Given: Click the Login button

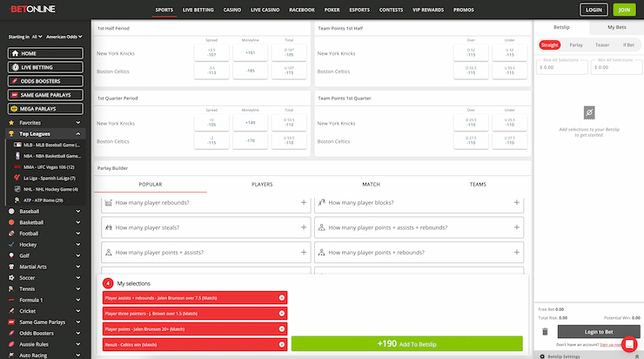Looking at the screenshot, I should click(594, 10).
